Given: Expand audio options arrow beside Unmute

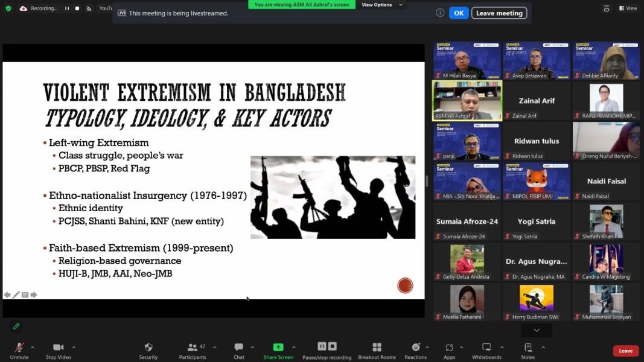Looking at the screenshot, I should coord(33,348).
